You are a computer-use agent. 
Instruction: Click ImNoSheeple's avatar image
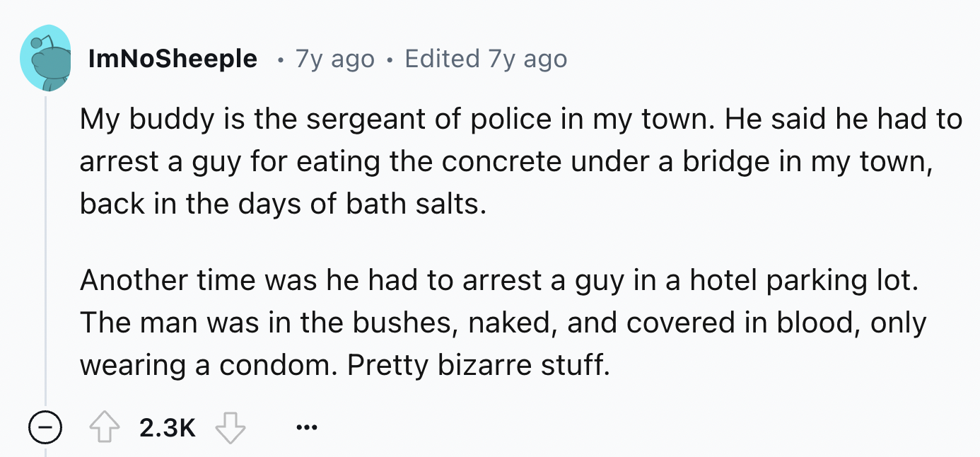[x=46, y=57]
